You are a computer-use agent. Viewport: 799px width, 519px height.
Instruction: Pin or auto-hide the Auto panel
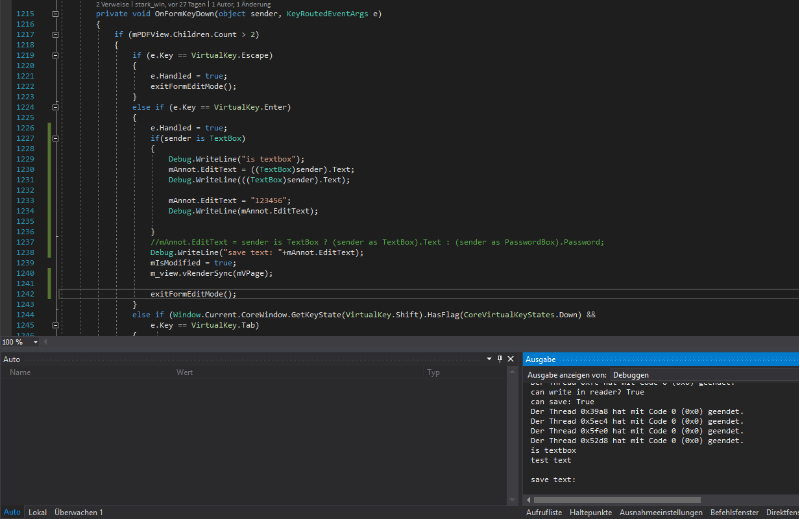500,358
